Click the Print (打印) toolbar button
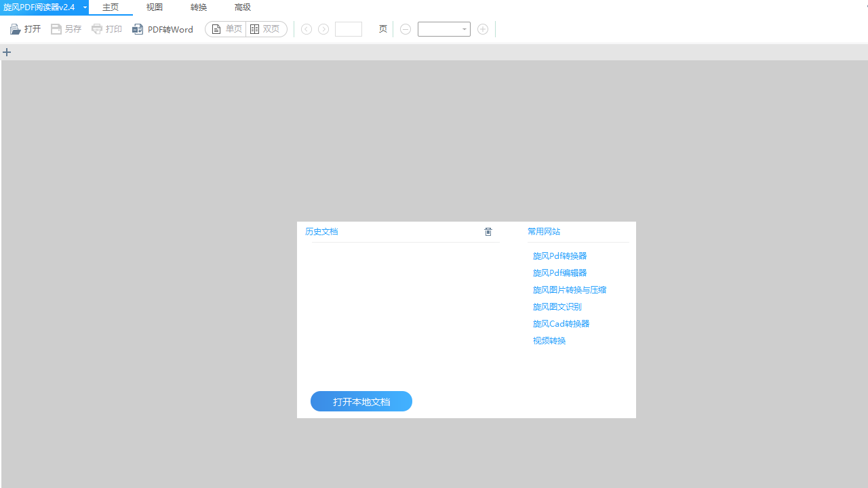868x488 pixels. click(107, 29)
